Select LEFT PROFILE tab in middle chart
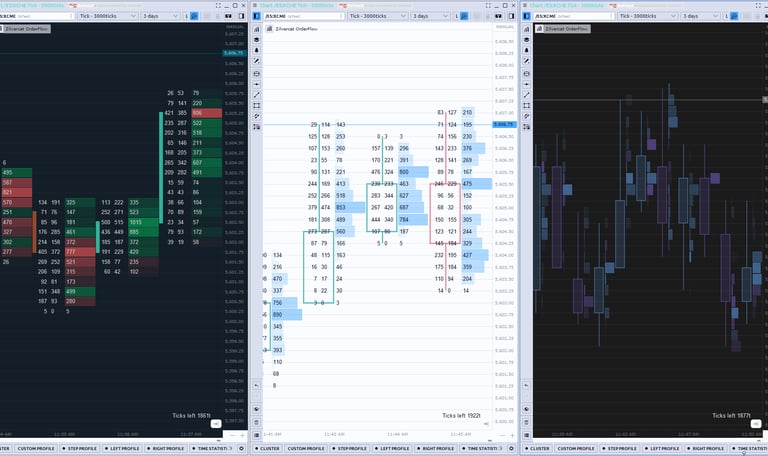This screenshot has width=768, height=456. [392, 448]
